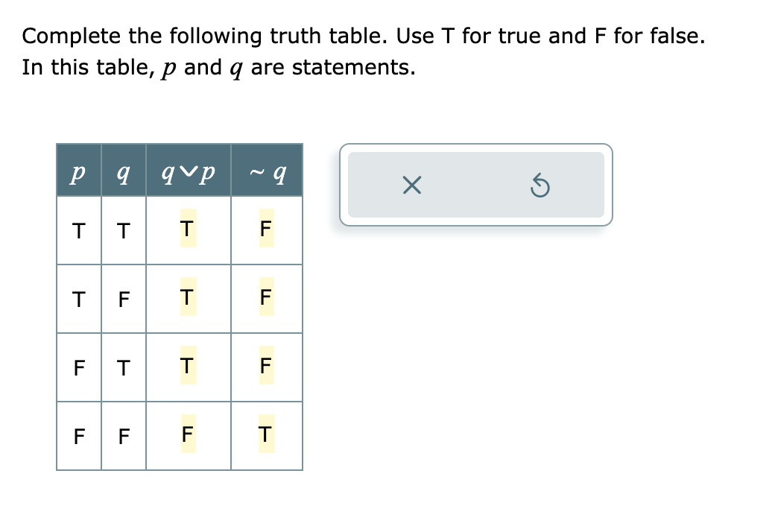Click the clear button on the answer toolbar

[411, 186]
